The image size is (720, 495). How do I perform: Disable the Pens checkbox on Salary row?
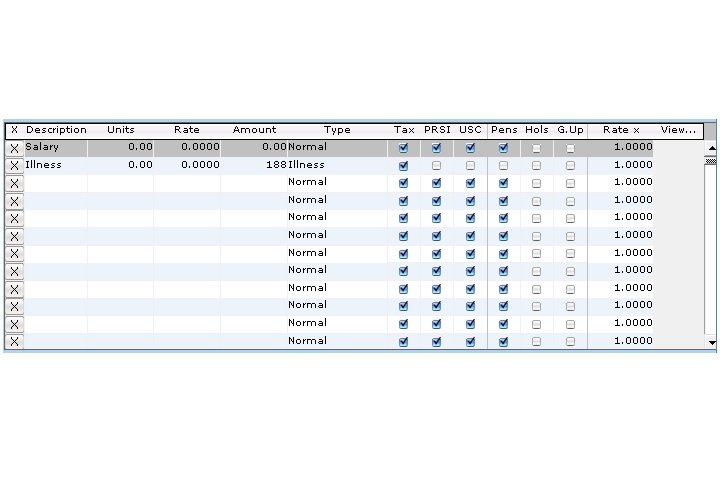[503, 148]
